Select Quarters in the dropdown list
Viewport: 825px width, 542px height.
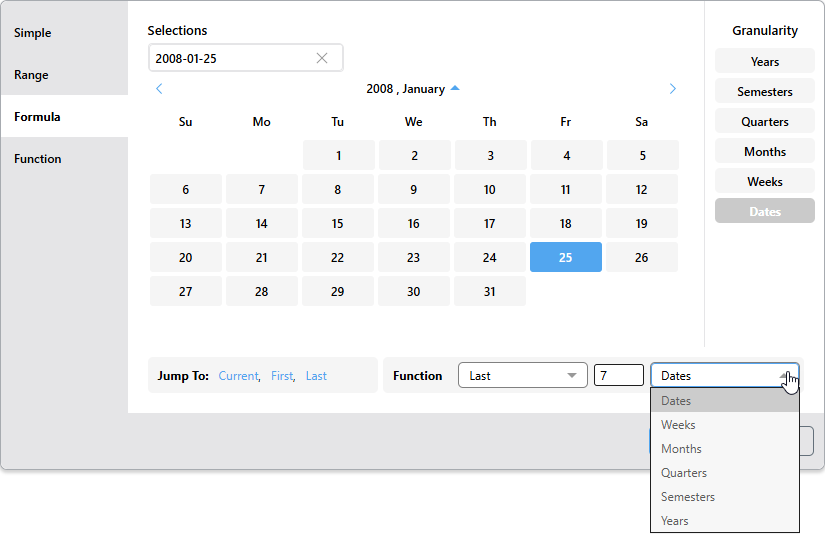pos(684,473)
